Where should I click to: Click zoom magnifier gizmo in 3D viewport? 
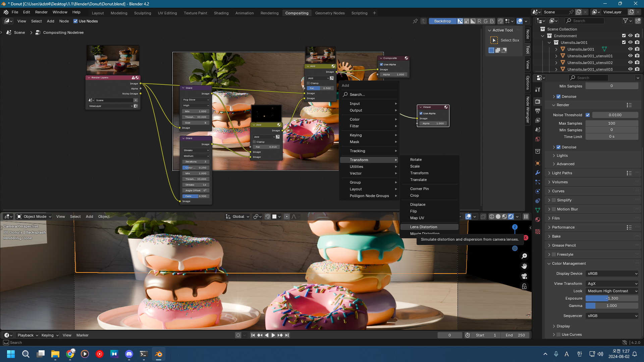(x=524, y=256)
